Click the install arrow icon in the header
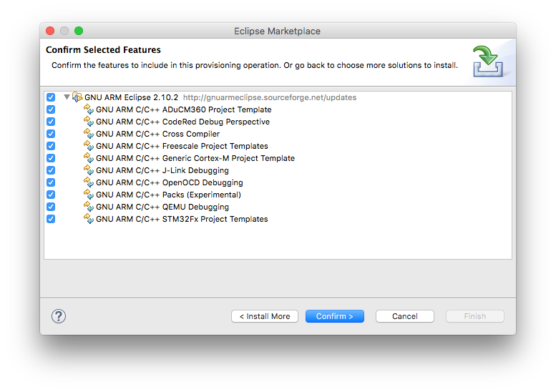 click(x=488, y=61)
